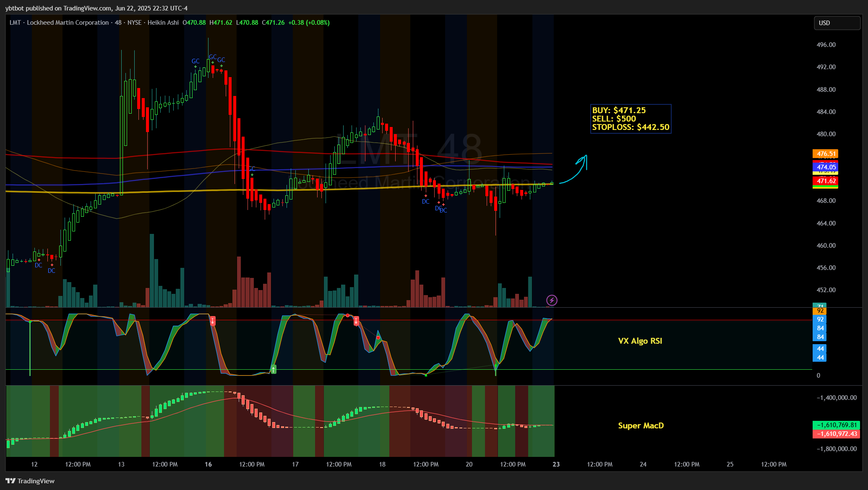Click the ybtbot published header text

point(96,8)
